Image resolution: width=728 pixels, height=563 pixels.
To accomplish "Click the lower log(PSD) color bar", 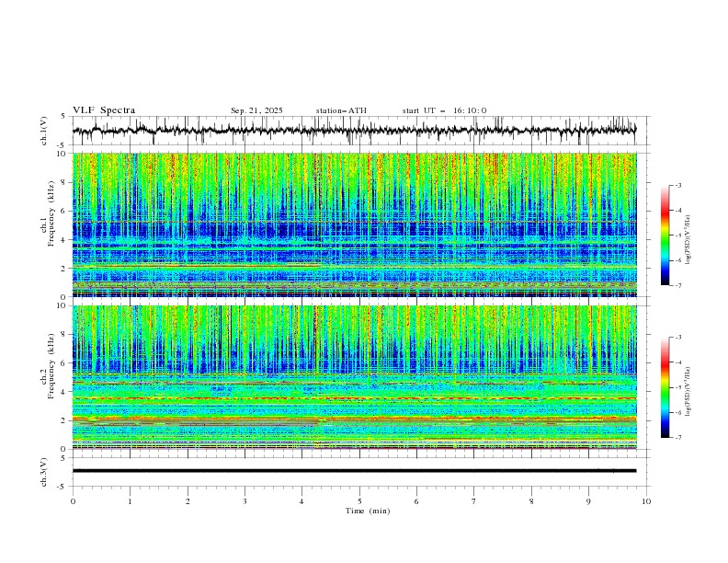I will (x=665, y=387).
